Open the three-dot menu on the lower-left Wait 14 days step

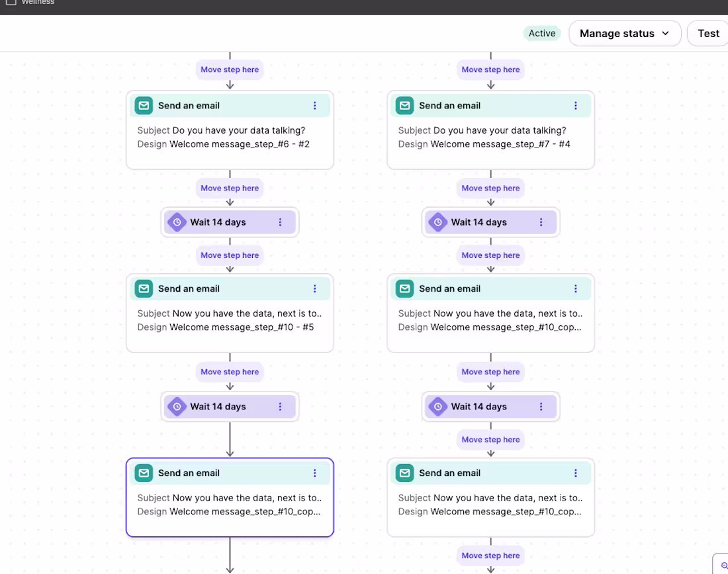281,407
